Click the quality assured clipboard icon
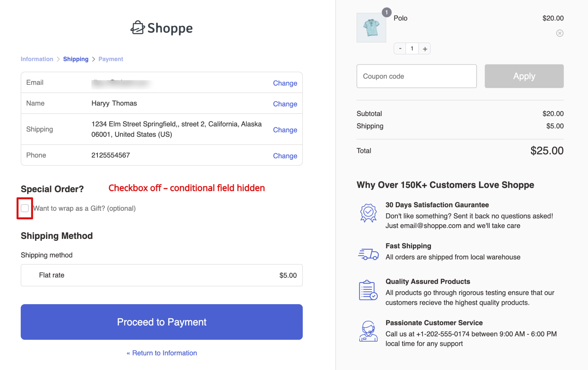This screenshot has height=370, width=588. [x=368, y=290]
